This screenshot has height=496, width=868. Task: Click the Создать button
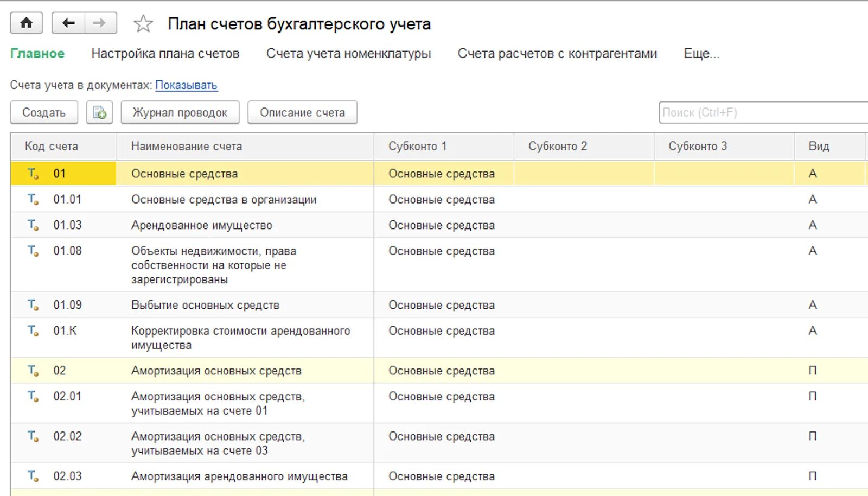(44, 113)
